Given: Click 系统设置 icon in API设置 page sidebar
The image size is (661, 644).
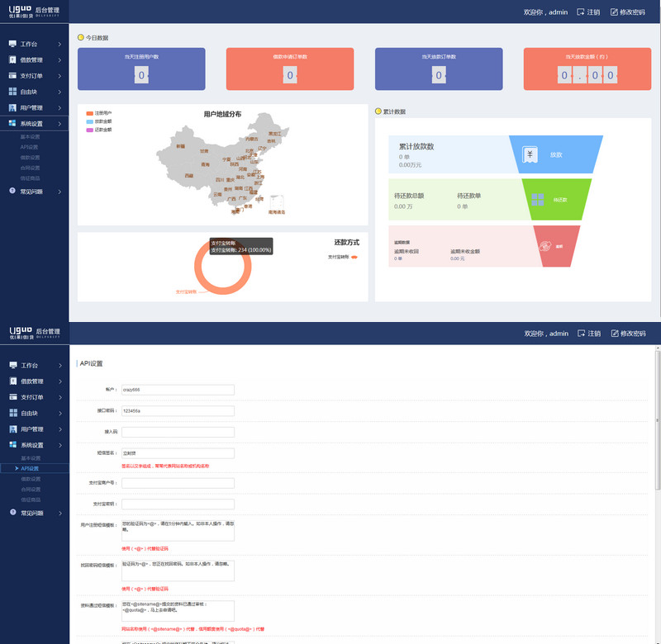Looking at the screenshot, I should click(x=13, y=445).
